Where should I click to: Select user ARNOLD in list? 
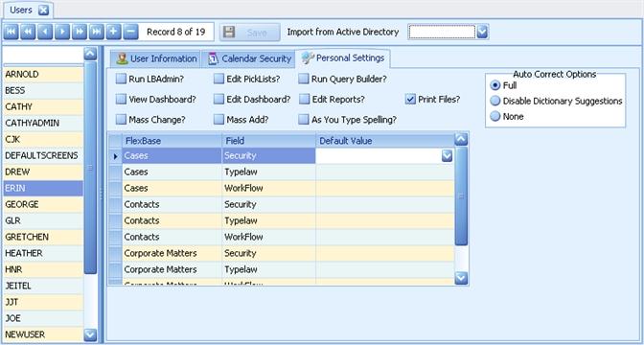click(x=43, y=75)
